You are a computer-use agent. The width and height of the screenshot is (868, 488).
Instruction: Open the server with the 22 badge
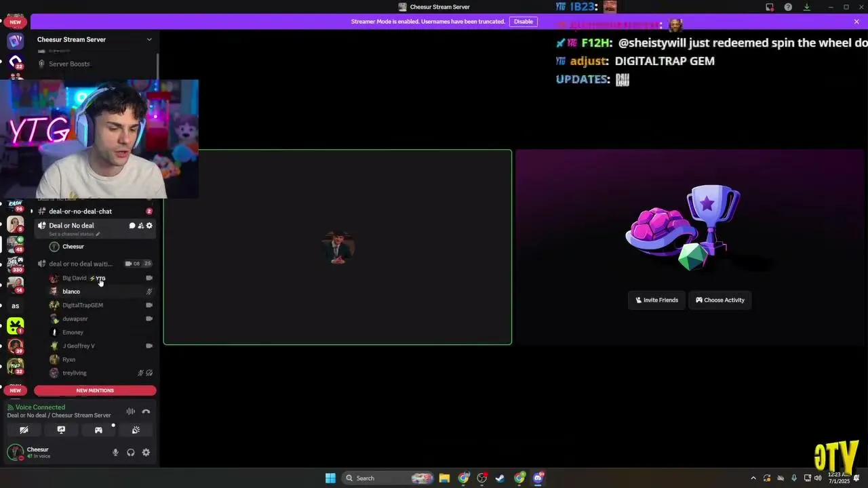15,62
